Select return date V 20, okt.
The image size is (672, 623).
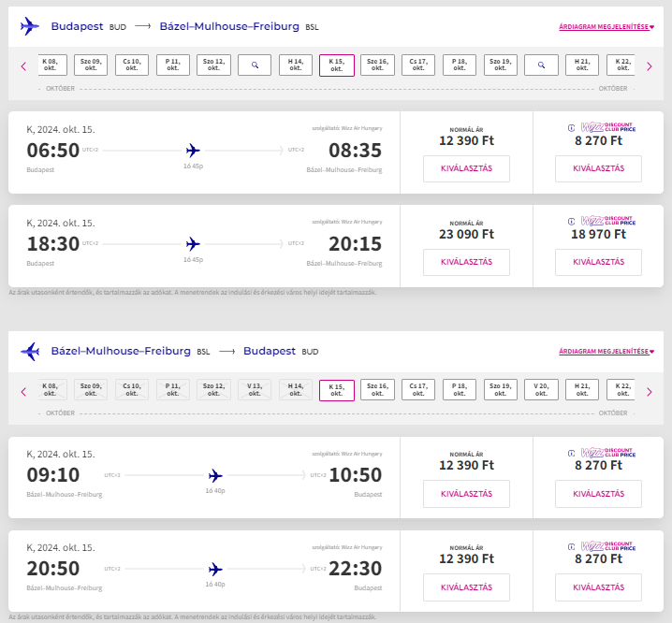click(542, 391)
